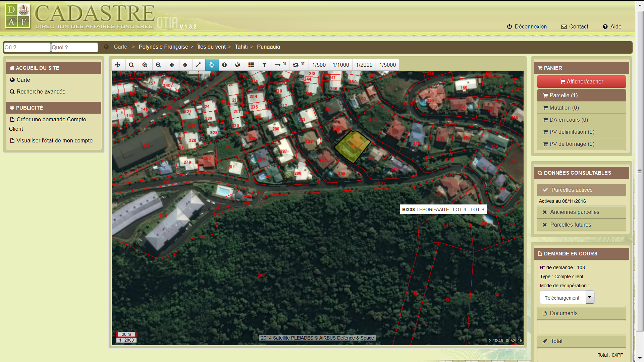
Task: Select the pan/move map tool
Action: click(x=118, y=65)
